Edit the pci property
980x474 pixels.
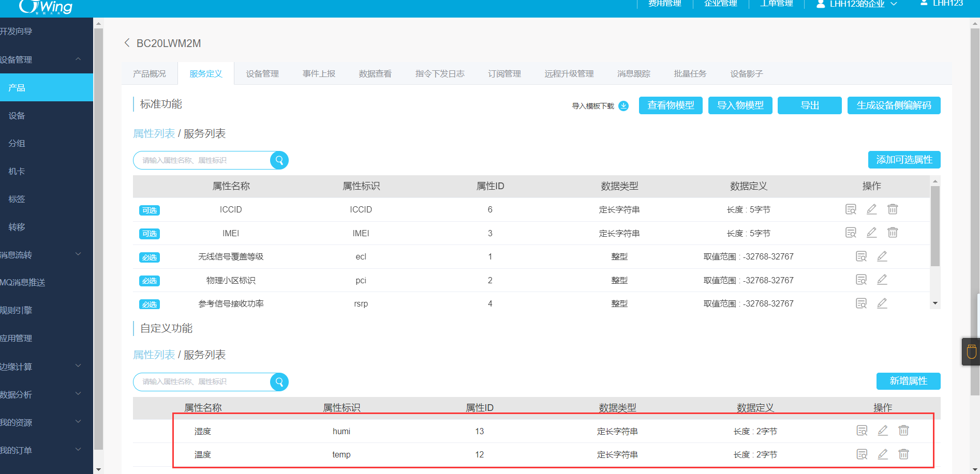tap(882, 280)
